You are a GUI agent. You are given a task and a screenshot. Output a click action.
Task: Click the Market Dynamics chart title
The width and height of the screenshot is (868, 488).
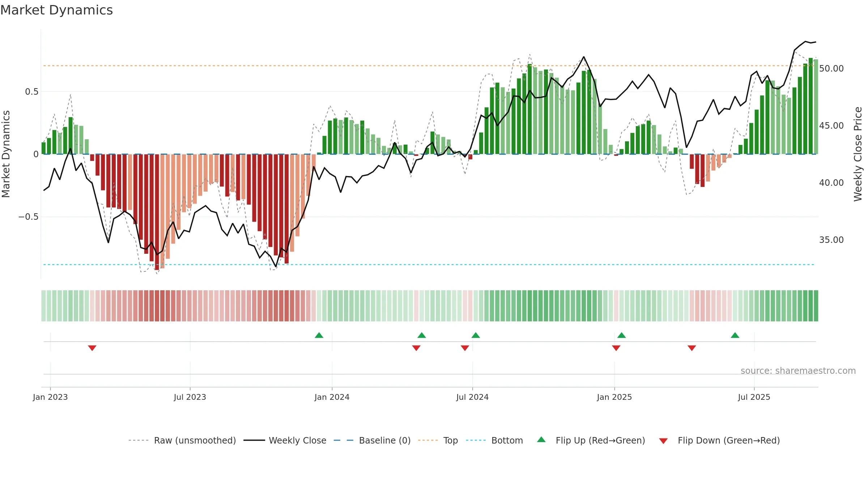pos(56,10)
